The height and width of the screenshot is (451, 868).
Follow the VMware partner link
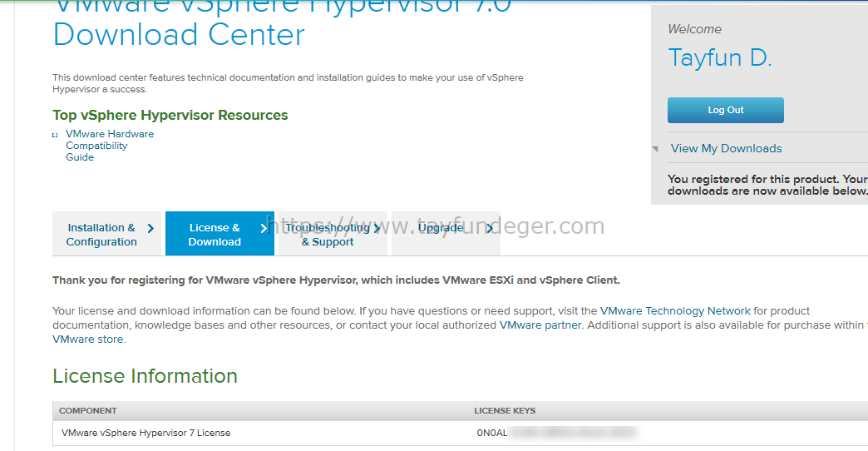point(540,325)
